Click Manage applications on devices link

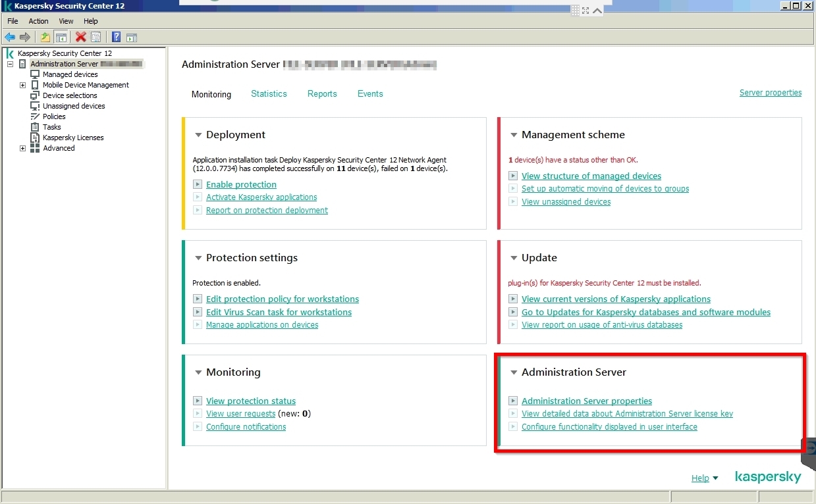click(x=262, y=325)
